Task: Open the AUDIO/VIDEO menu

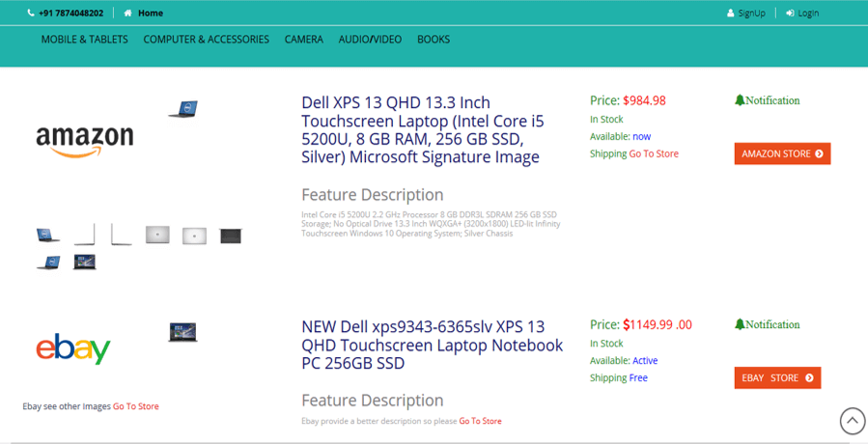Action: pos(371,40)
